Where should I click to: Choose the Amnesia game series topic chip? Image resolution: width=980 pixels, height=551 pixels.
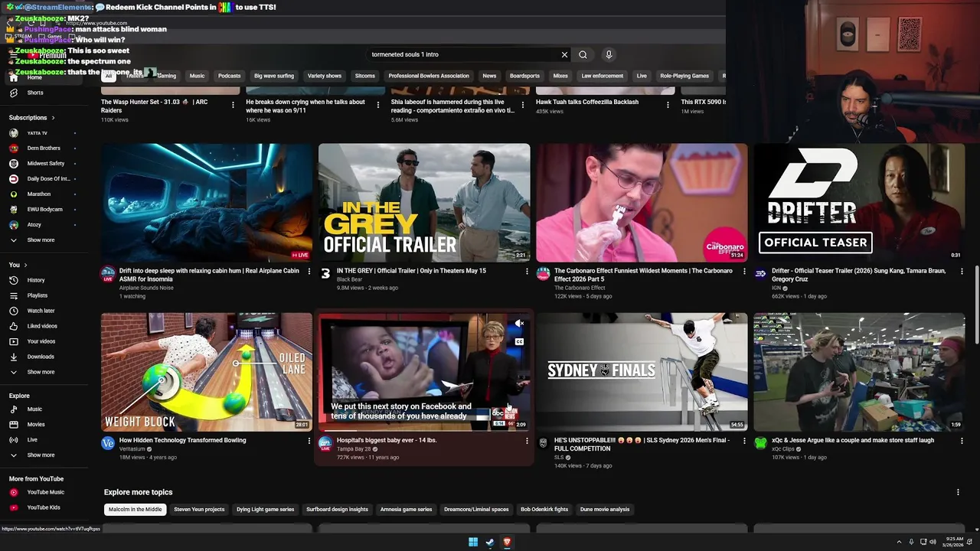406,510
